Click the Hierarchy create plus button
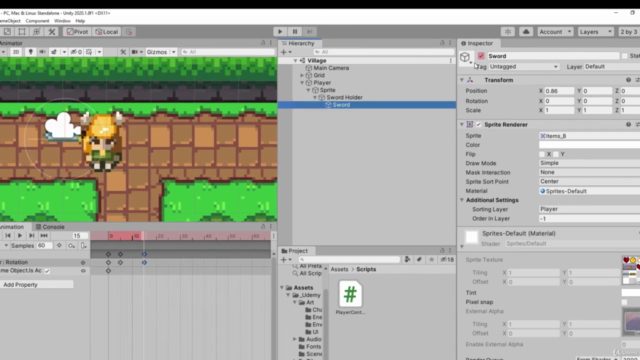The image size is (640, 360). [284, 52]
